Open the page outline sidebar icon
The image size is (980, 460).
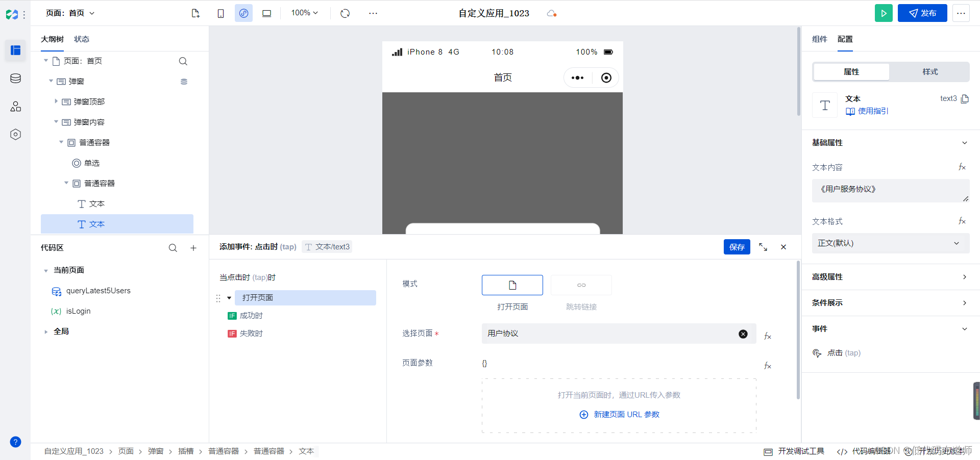16,50
